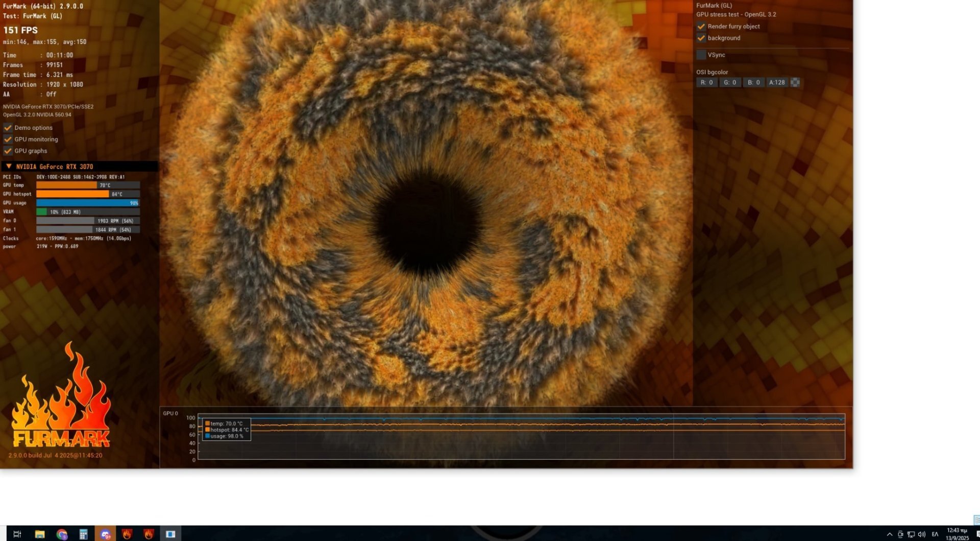Image resolution: width=980 pixels, height=541 pixels.
Task: Open File Explorer from the taskbar
Action: click(x=39, y=534)
